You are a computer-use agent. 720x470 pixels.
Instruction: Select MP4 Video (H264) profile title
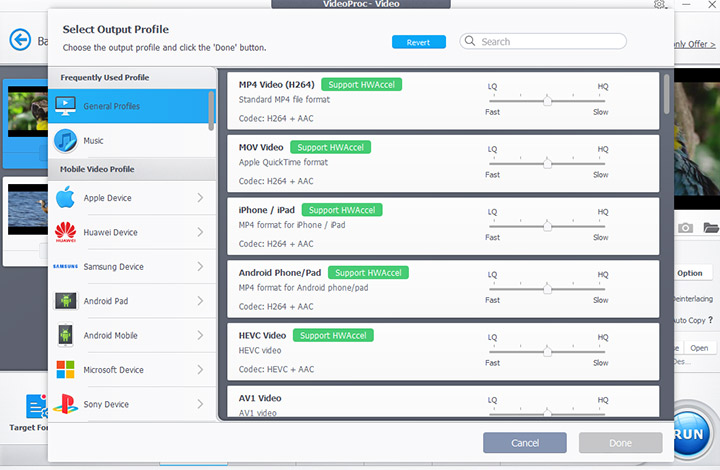276,84
